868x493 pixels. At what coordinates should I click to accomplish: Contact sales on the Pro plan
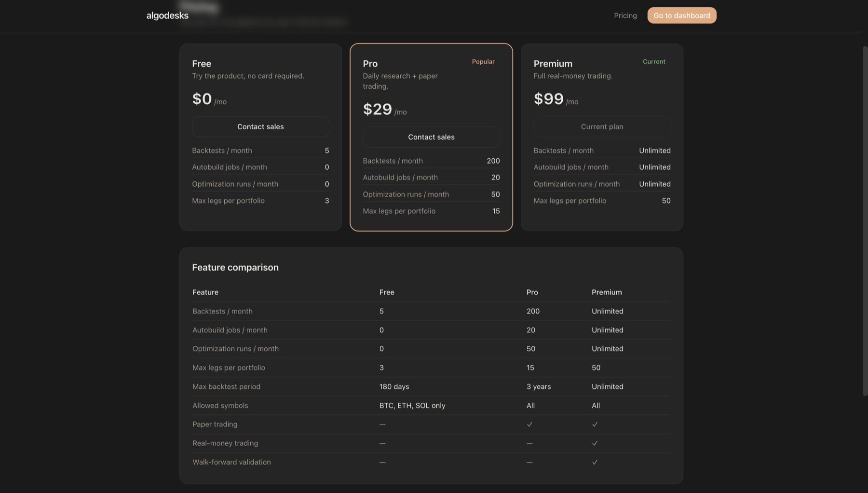[x=431, y=137]
